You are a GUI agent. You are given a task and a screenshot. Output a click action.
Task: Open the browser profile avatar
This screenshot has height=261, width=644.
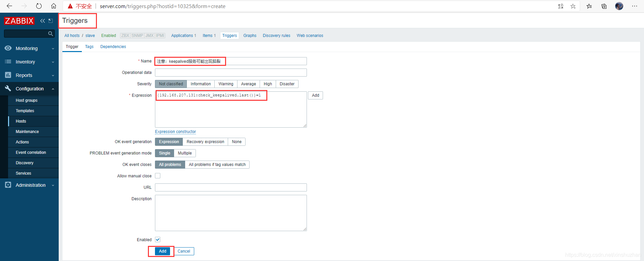(619, 6)
